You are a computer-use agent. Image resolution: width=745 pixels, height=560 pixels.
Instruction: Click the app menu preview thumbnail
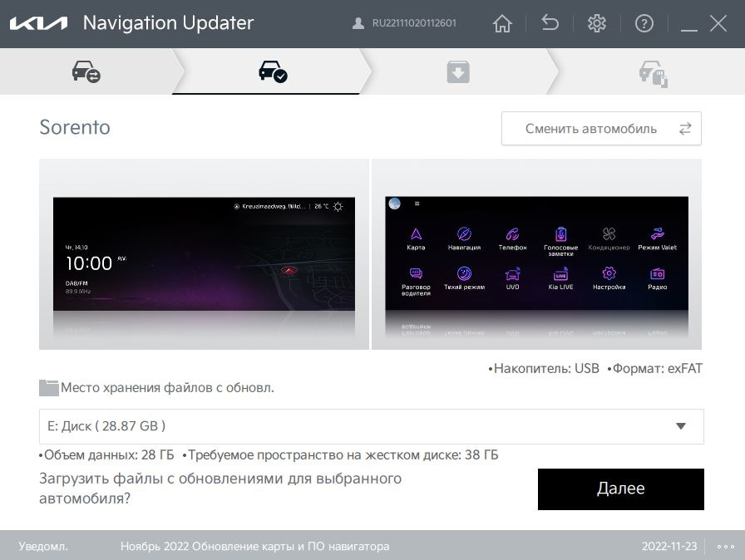tap(536, 254)
